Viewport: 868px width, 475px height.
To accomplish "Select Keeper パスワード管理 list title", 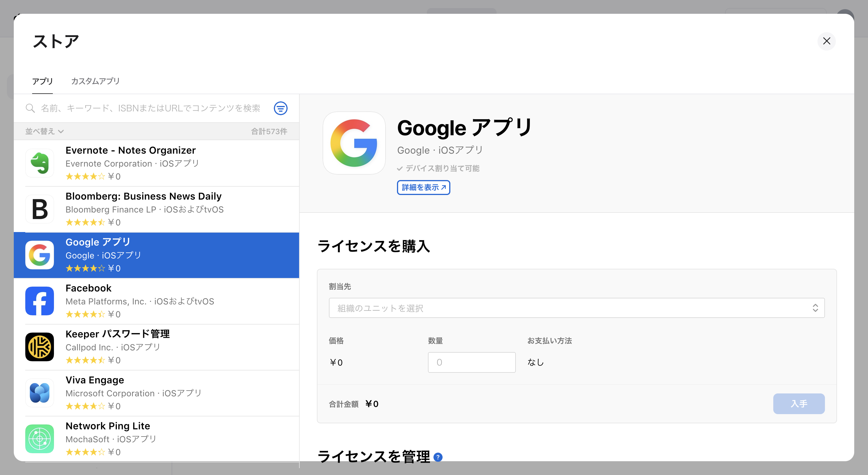I will point(118,334).
